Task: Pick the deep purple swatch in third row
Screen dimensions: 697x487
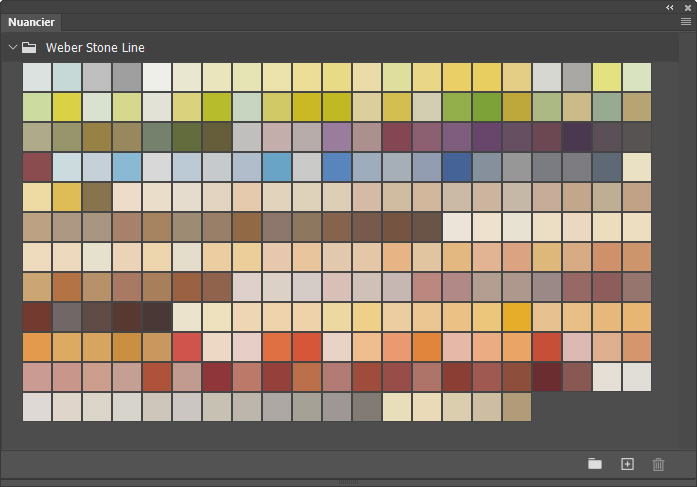Action: [487, 137]
